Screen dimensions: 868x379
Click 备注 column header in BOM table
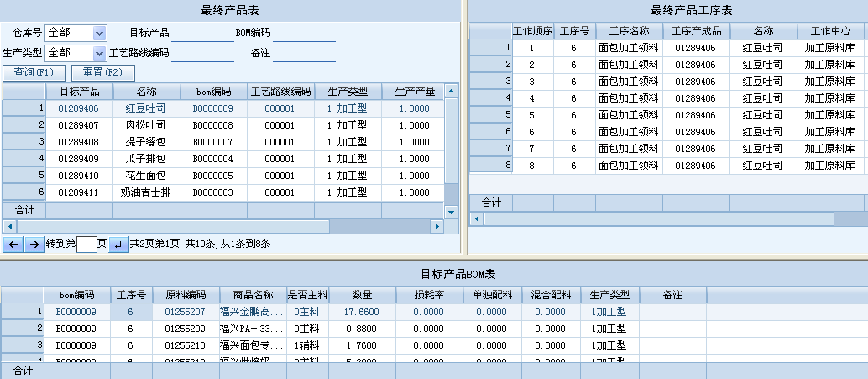click(672, 295)
